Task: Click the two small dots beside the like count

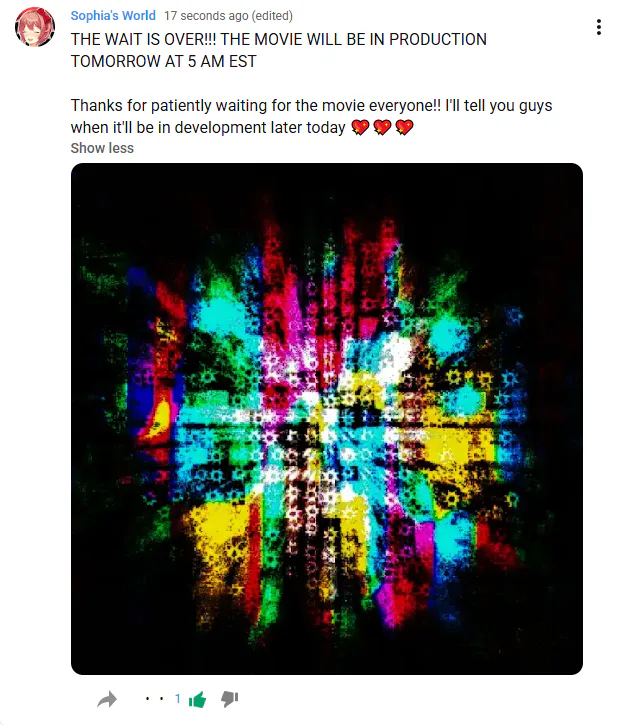Action: pos(154,699)
